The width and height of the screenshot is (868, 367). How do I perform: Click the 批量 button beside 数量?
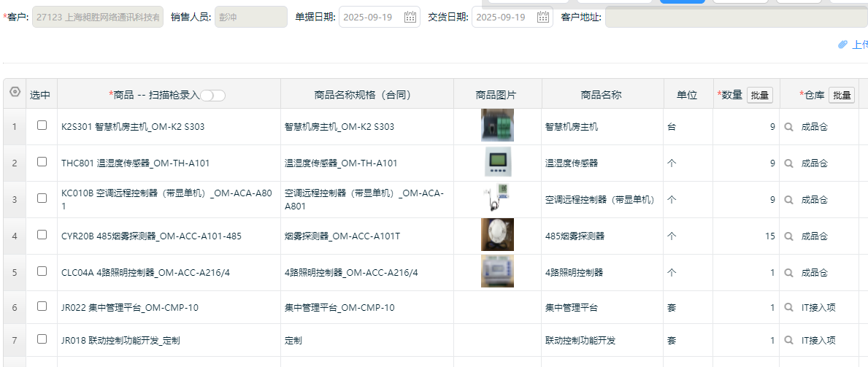coord(759,95)
